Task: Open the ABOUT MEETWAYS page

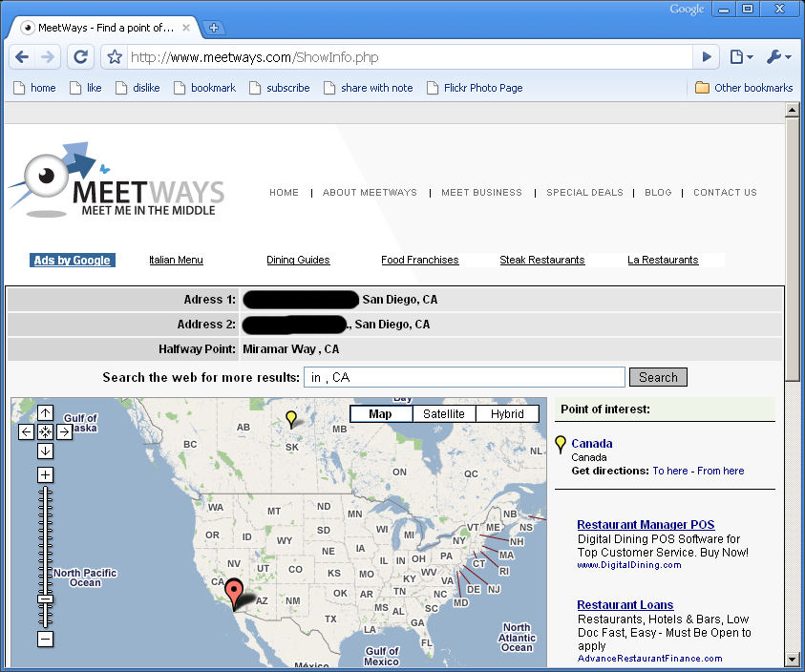Action: (x=370, y=193)
